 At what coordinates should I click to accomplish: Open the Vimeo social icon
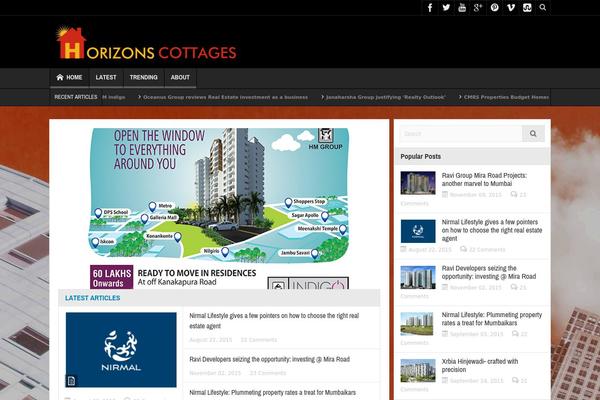coord(511,8)
